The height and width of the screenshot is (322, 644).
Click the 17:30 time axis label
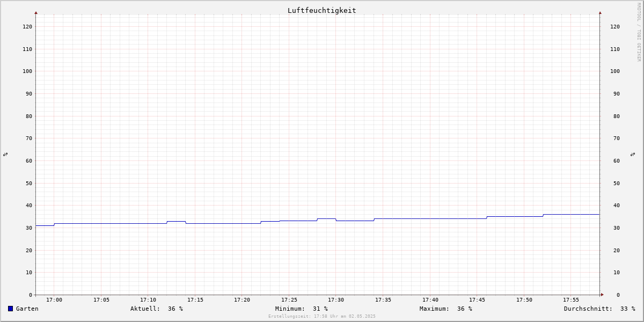coord(336,300)
